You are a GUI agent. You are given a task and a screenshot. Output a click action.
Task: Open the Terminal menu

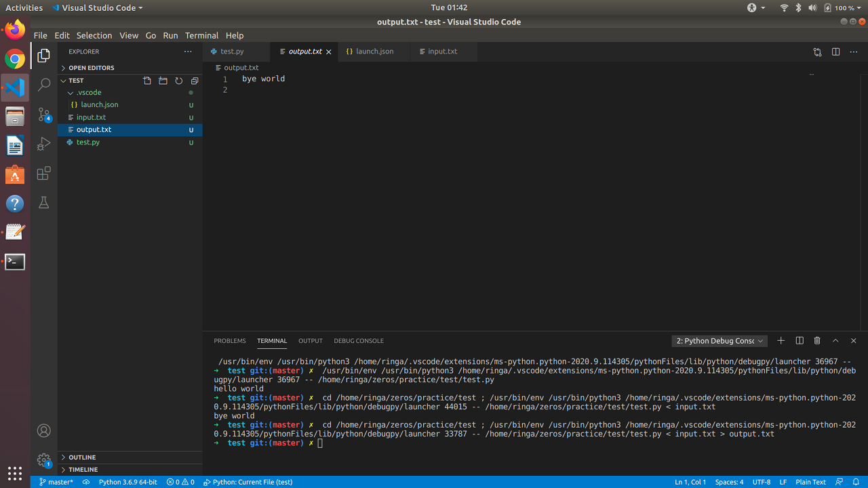[201, 35]
